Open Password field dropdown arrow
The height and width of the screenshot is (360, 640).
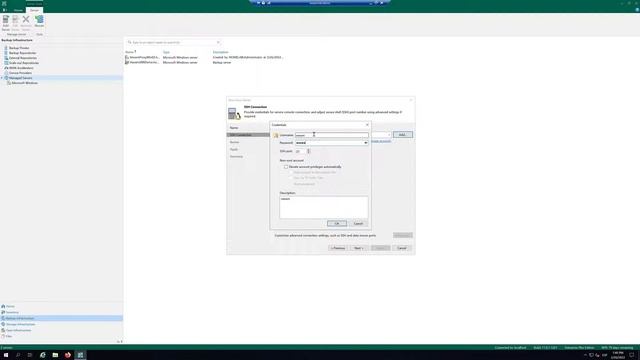click(365, 143)
